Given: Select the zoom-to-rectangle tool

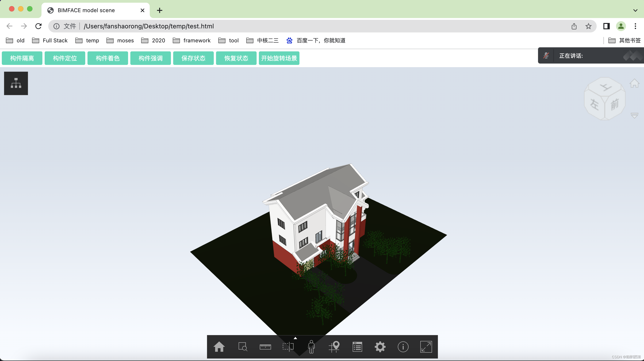Looking at the screenshot, I should [242, 347].
